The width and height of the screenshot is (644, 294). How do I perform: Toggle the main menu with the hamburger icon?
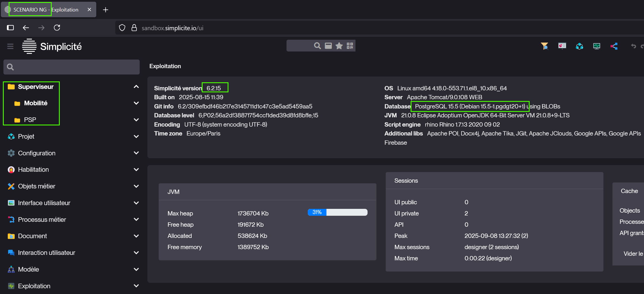click(x=10, y=46)
